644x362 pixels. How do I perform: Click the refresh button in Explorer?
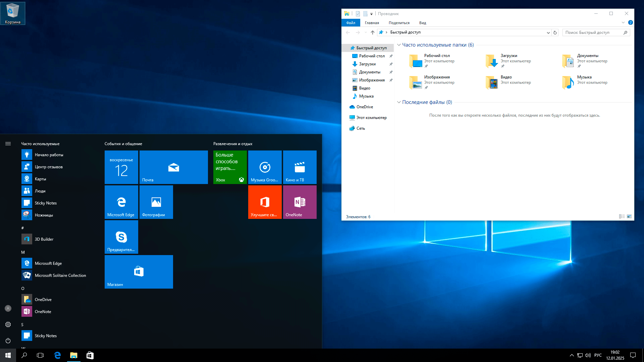(x=555, y=33)
